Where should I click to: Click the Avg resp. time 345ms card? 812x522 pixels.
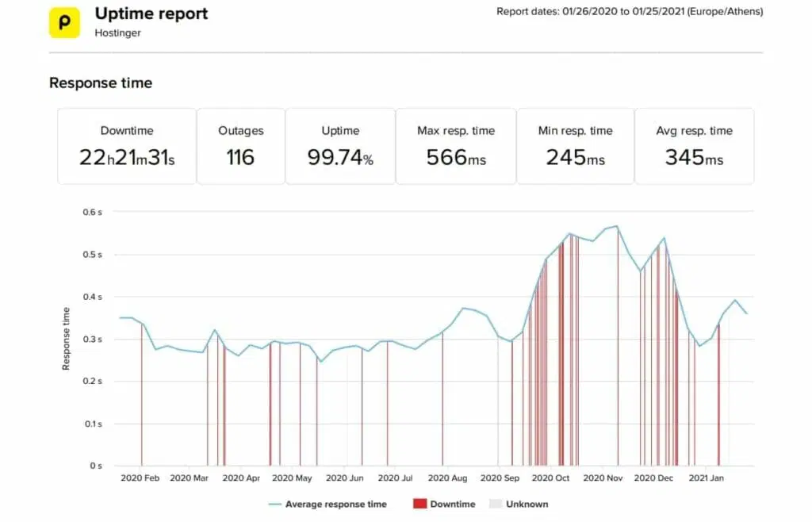point(694,147)
